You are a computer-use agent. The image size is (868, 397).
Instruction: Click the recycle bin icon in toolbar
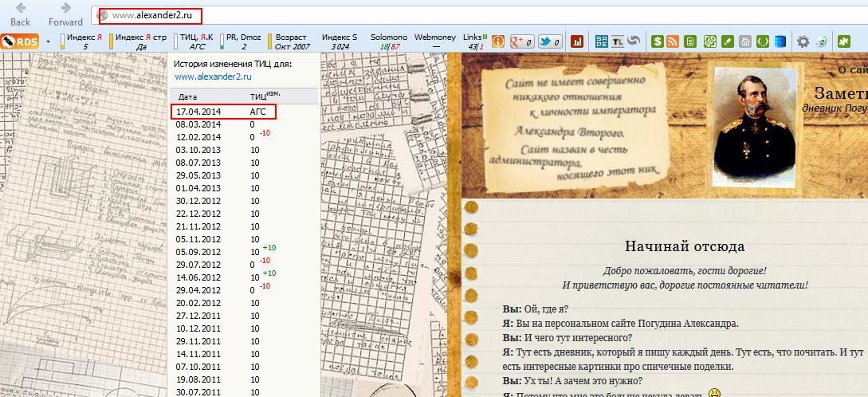(822, 41)
